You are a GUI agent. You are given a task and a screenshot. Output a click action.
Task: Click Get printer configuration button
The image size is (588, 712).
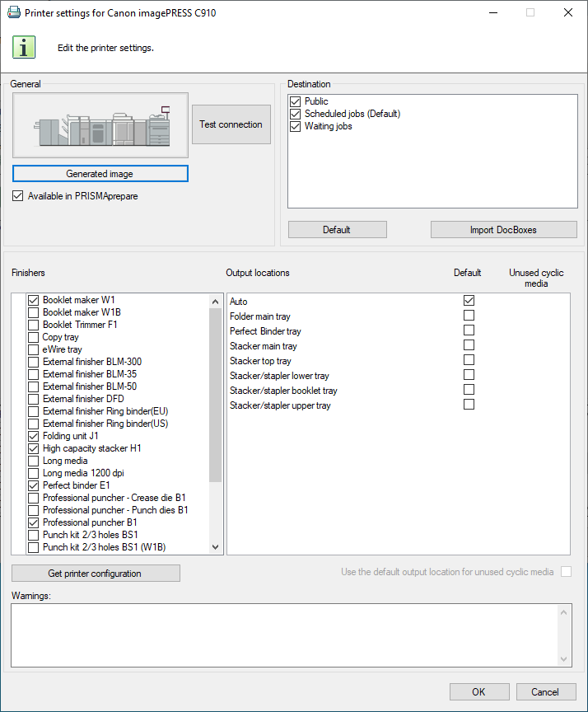96,574
